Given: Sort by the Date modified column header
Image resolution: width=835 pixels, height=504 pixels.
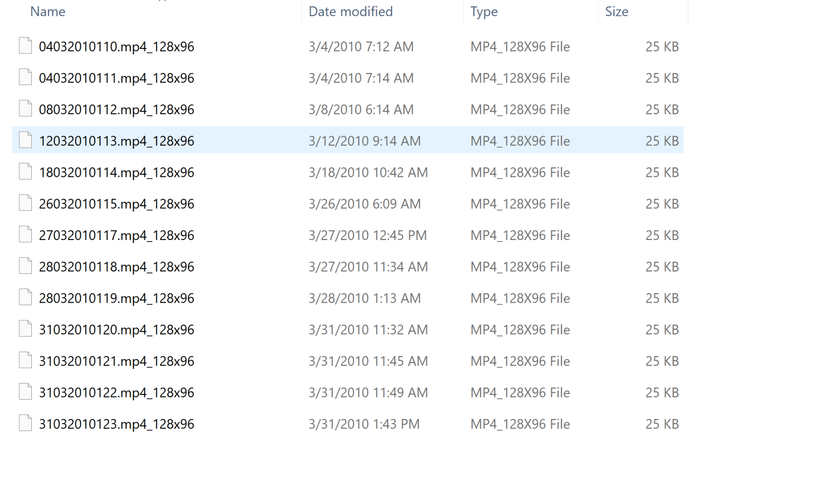Looking at the screenshot, I should tap(350, 11).
